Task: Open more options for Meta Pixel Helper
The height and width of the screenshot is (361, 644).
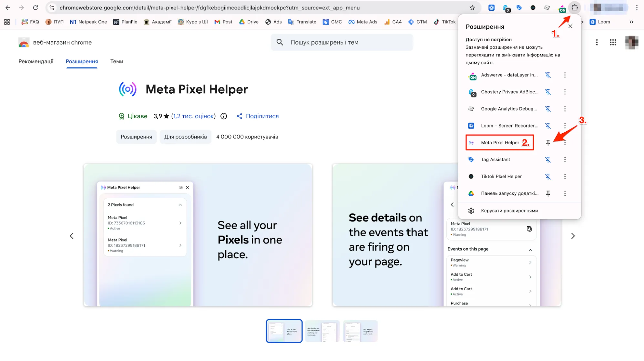Action: tap(565, 143)
